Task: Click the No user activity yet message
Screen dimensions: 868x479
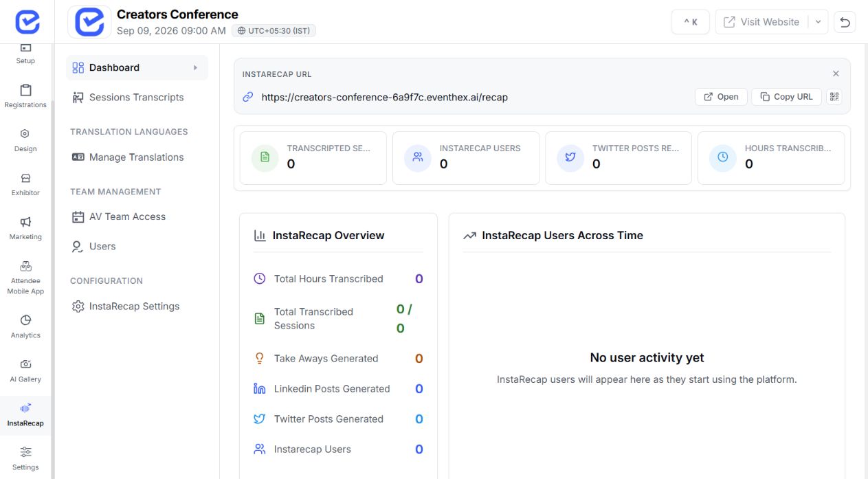Action: (647, 358)
